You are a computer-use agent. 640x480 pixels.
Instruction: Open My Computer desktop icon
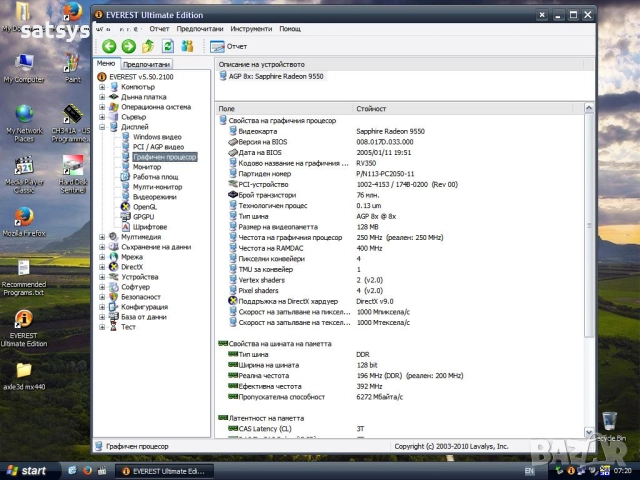[24, 68]
